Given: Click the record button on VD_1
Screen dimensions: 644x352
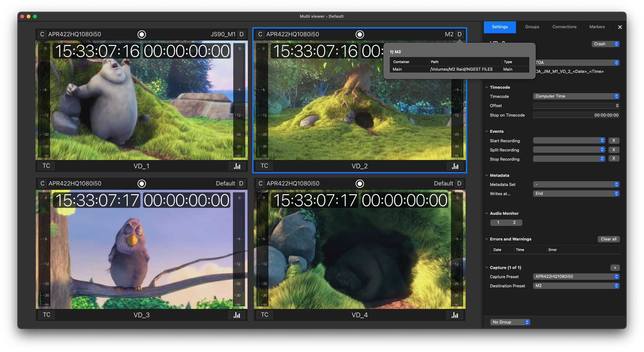Looking at the screenshot, I should click(x=142, y=34).
